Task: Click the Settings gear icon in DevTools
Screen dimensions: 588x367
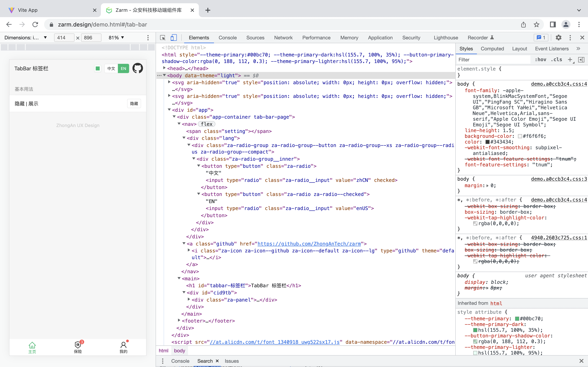Action: (x=558, y=38)
